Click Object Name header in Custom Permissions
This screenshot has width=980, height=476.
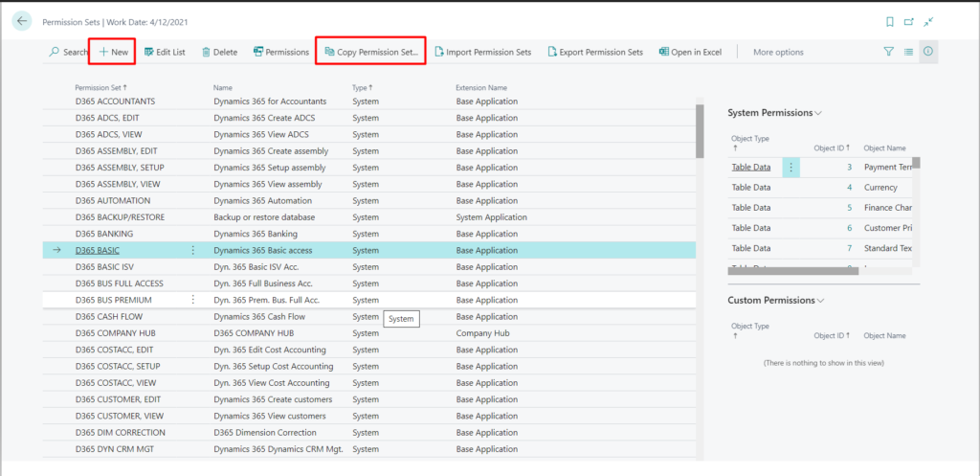tap(884, 336)
